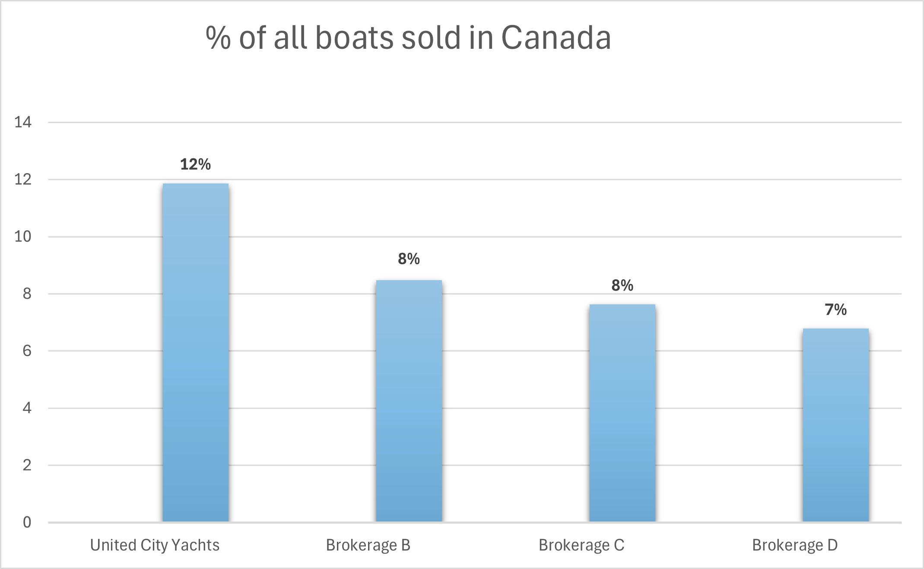Select the United City Yachts bar
Viewport: 924px width, 569px height.
(x=195, y=352)
